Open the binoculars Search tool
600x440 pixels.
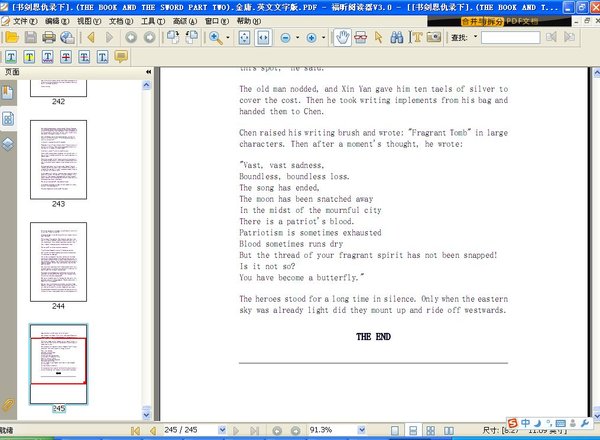tap(397, 37)
